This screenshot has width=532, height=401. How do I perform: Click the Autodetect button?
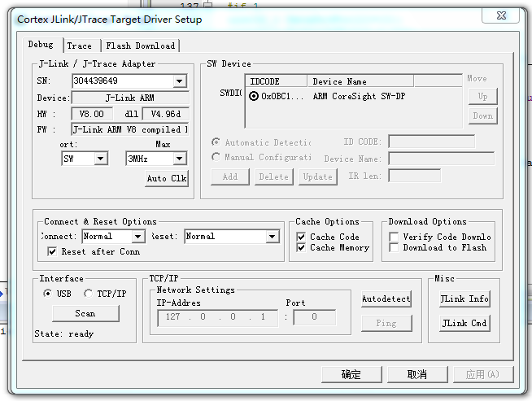click(386, 299)
